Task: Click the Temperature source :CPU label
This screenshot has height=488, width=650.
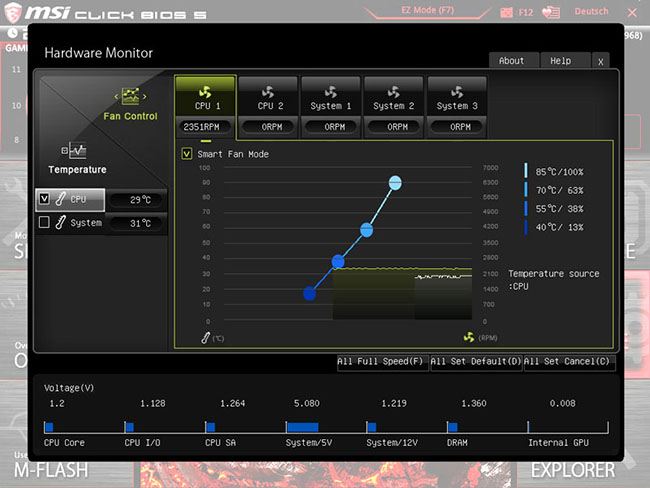Action: point(553,280)
